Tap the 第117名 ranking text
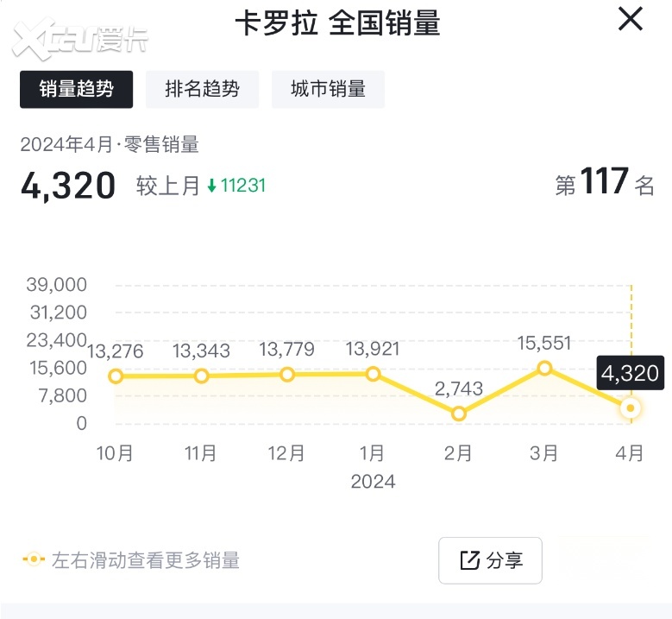The height and width of the screenshot is (619, 672). (x=604, y=185)
